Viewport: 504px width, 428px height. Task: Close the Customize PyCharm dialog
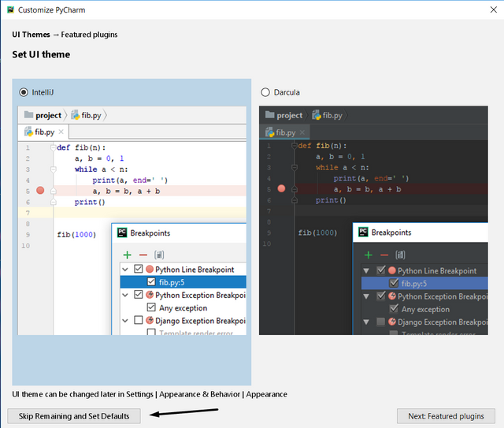[x=494, y=9]
